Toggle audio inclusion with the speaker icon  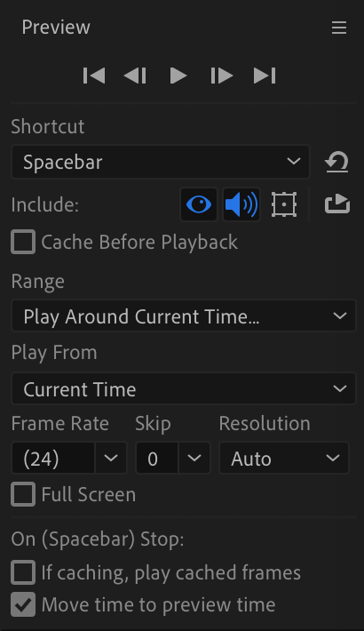(x=241, y=204)
